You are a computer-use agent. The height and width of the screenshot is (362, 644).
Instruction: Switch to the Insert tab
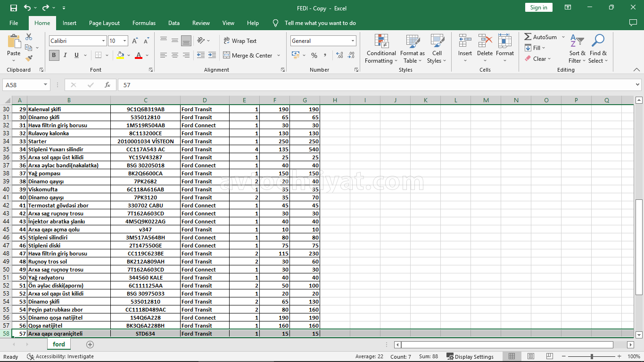[x=69, y=23]
